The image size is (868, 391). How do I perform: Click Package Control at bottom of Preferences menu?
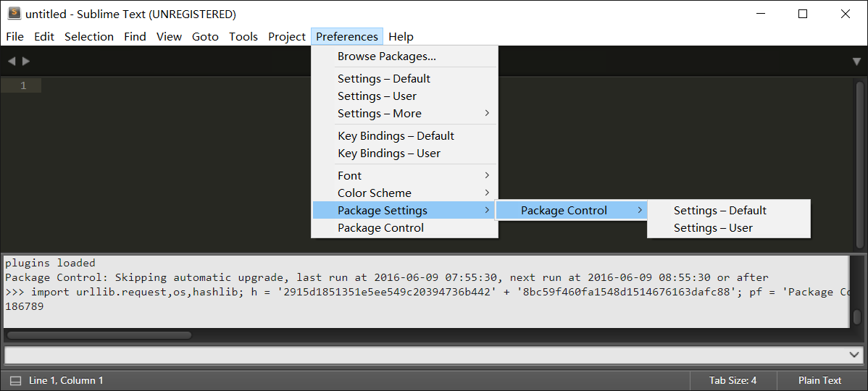coord(405,228)
